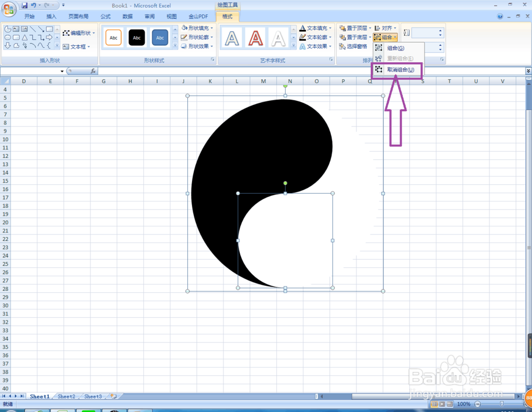Choose the Arrow line shape
Image resolution: width=532 pixels, height=412 pixels.
(41, 29)
